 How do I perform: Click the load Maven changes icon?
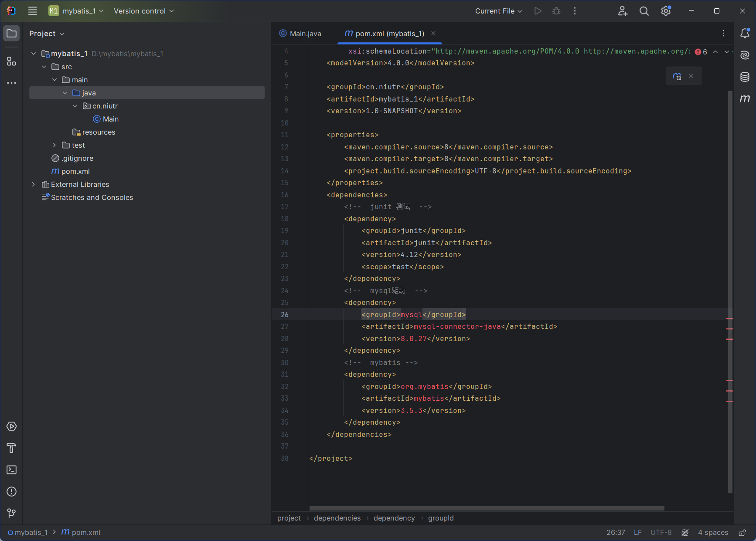(677, 76)
